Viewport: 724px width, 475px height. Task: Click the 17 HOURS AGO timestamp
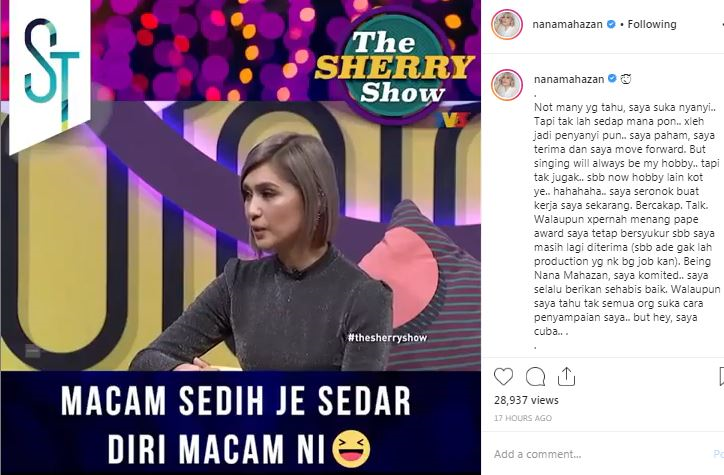click(523, 418)
